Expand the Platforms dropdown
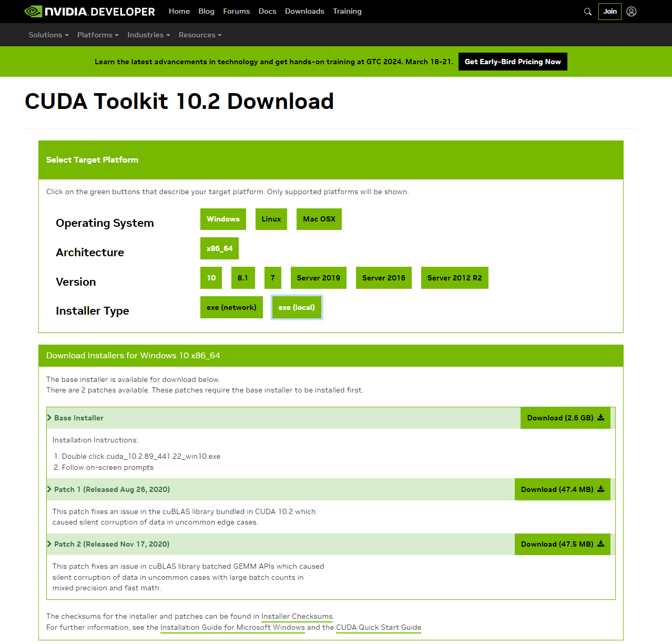Viewport: 672px width, 644px height. (x=98, y=35)
